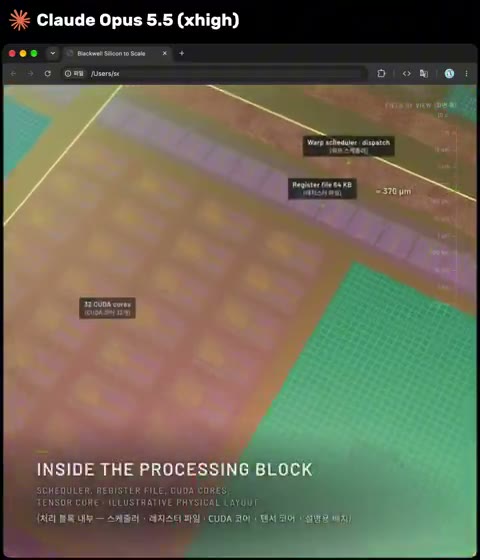Focus the address bar showing /Users/

tap(214, 74)
